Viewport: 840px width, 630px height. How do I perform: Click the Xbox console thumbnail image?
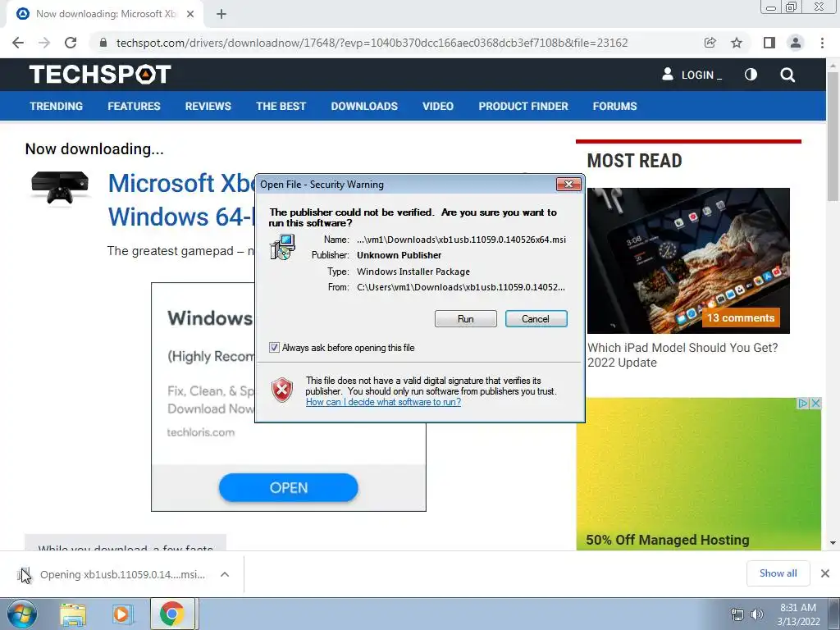tap(60, 188)
